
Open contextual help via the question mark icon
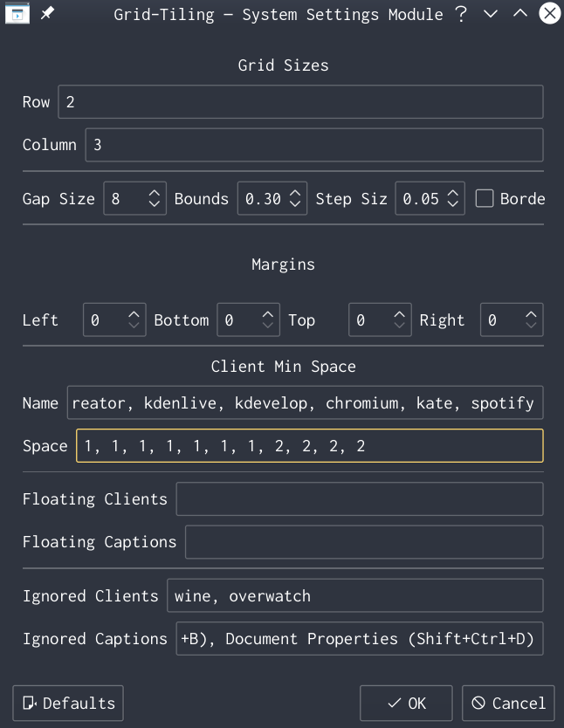[460, 14]
